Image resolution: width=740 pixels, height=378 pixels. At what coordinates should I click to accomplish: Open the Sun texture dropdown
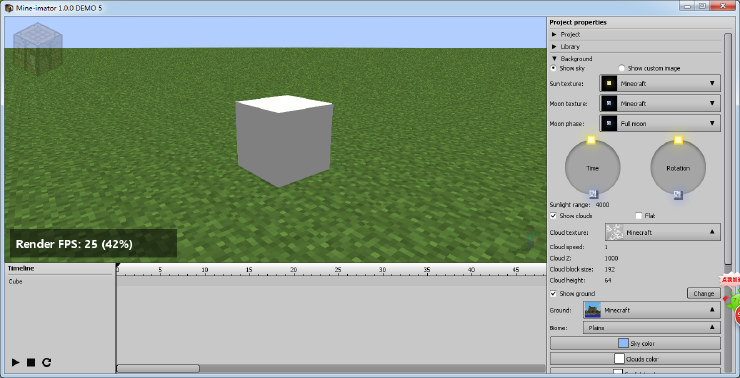[660, 84]
